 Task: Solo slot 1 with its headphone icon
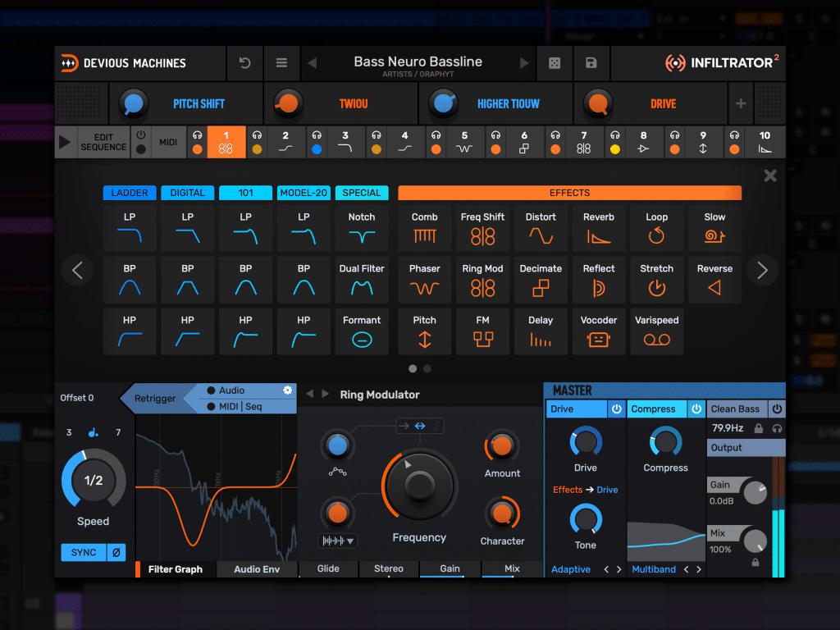[197, 135]
